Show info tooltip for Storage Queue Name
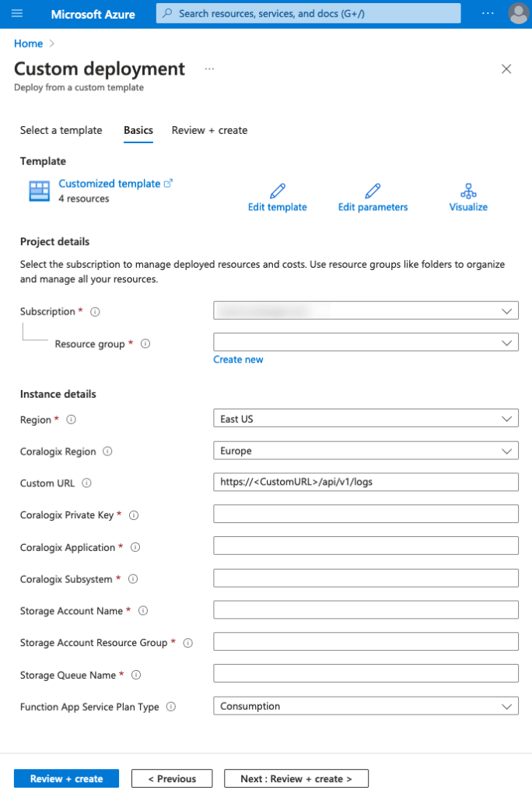Screen dimensions: 532x797 (x=136, y=675)
